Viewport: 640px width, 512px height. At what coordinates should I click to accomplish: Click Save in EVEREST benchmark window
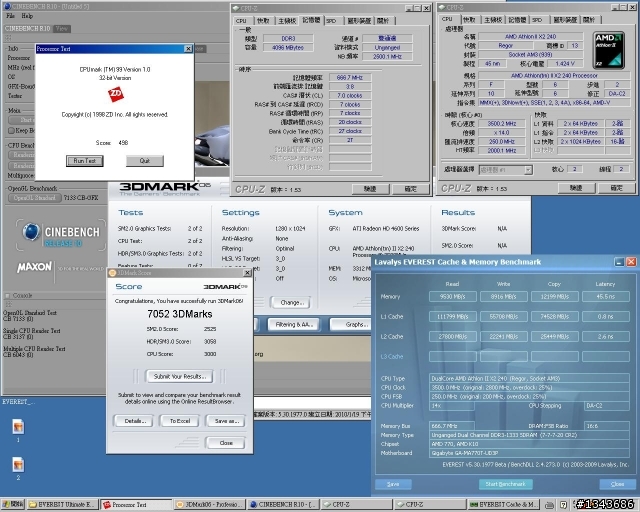point(393,484)
